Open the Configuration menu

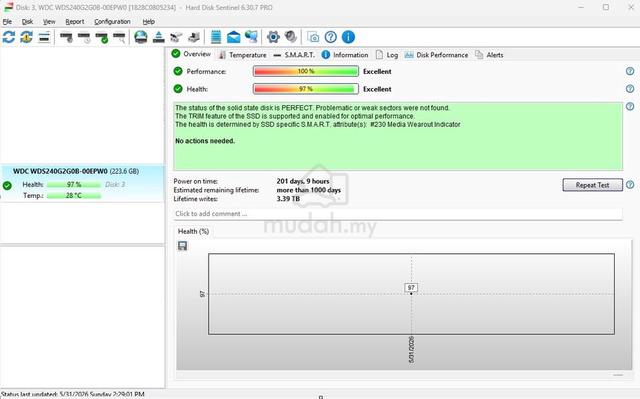pyautogui.click(x=112, y=22)
